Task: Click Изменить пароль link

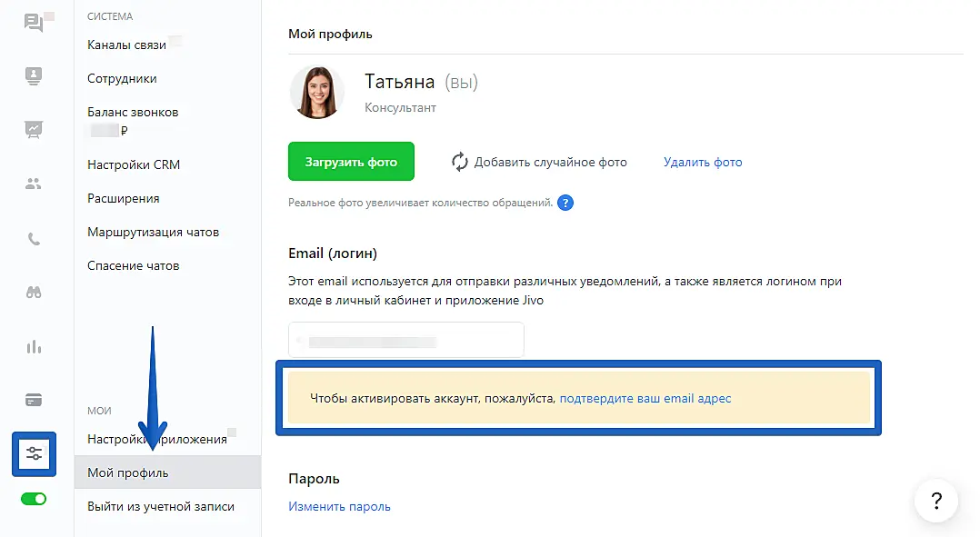Action: tap(339, 507)
